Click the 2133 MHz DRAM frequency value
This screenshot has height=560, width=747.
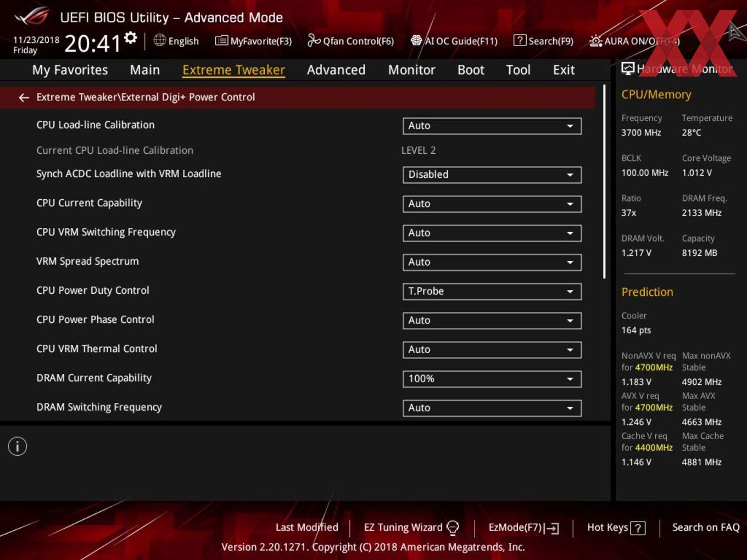click(701, 212)
